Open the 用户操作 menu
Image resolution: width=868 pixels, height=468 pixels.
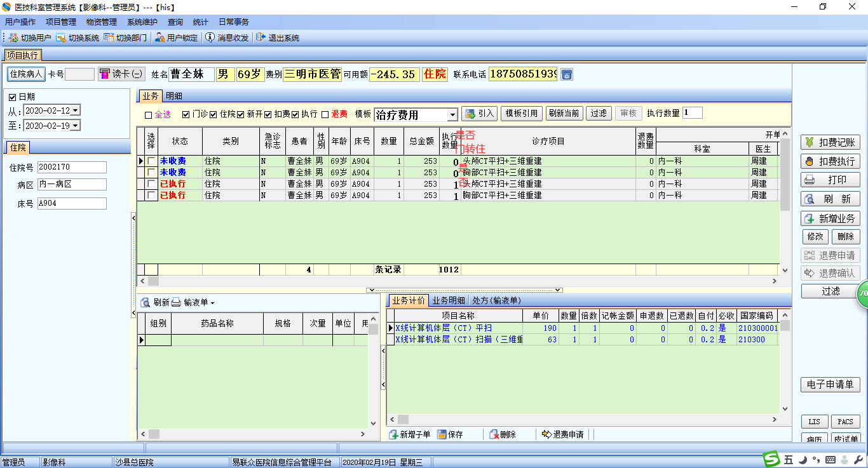(20, 22)
